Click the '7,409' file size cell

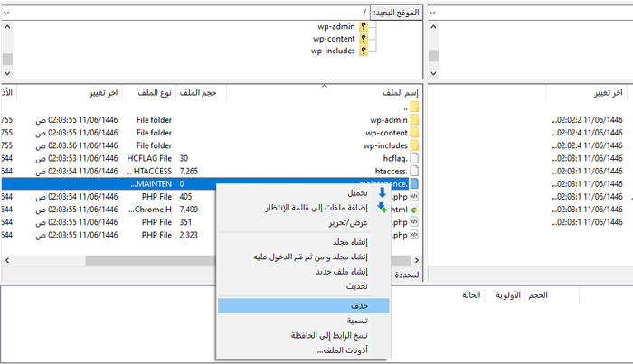(x=188, y=210)
